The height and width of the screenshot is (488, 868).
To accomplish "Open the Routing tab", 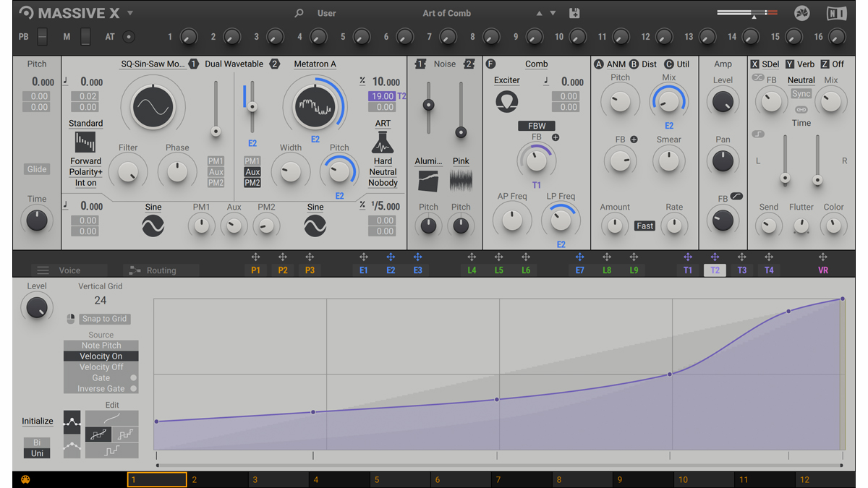I will click(x=161, y=270).
